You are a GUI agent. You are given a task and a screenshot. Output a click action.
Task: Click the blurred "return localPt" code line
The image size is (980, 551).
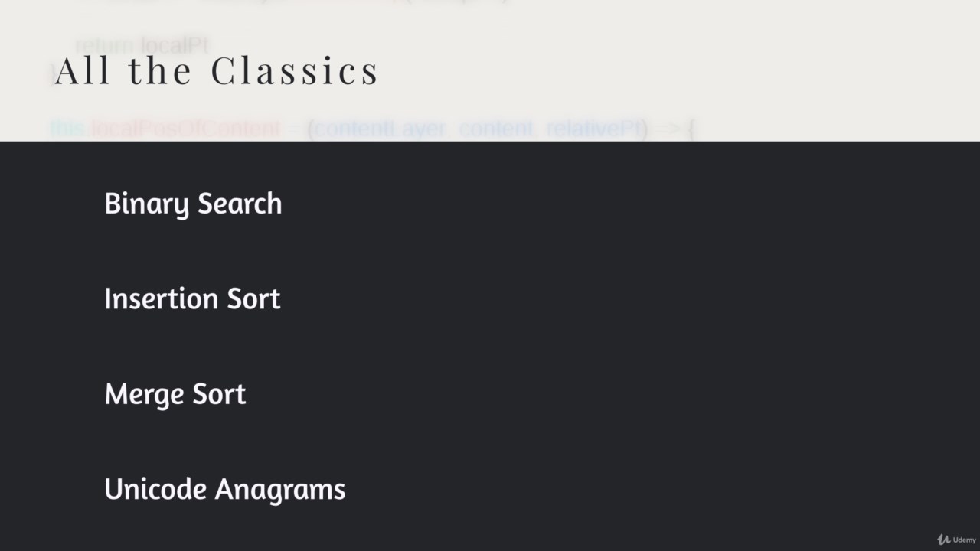[x=142, y=46]
